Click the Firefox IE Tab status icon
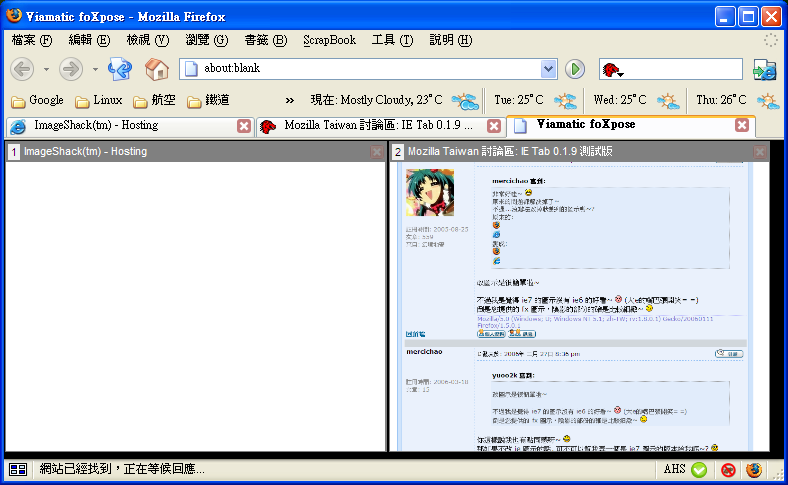 (754, 470)
